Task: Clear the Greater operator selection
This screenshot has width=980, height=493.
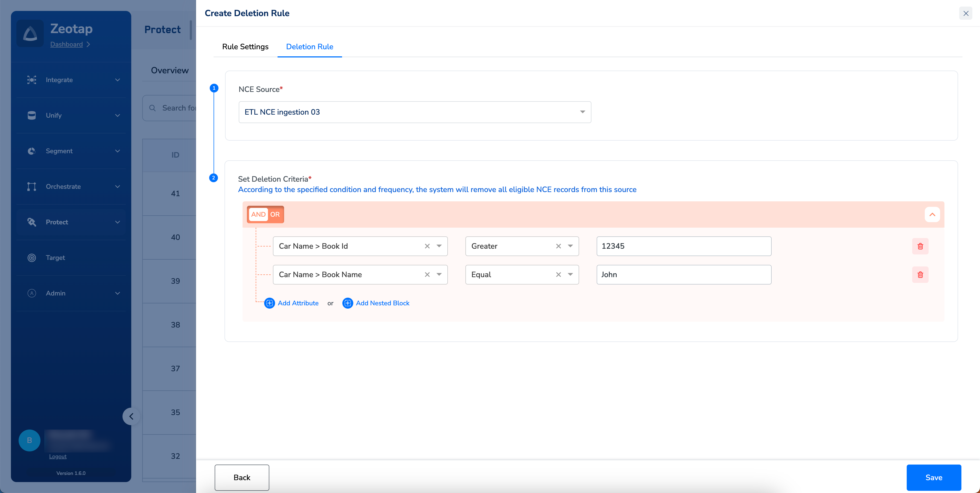Action: [558, 246]
